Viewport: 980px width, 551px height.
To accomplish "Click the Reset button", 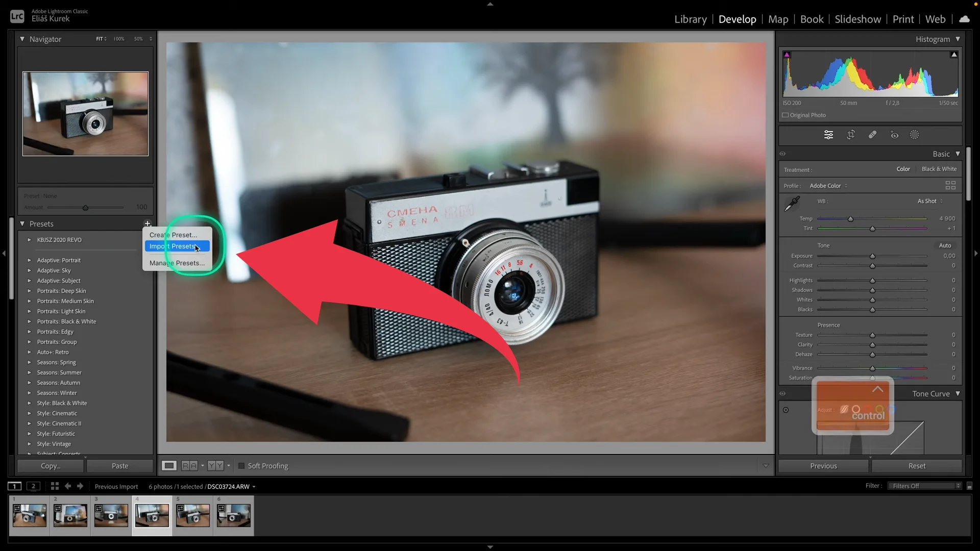I will pos(917,465).
